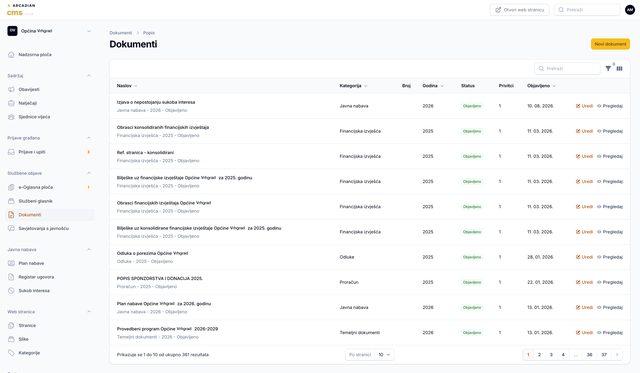Open Bilješke uz konsolidirane financijske izvještaje title
The height and width of the screenshot is (373, 640).
point(199,228)
